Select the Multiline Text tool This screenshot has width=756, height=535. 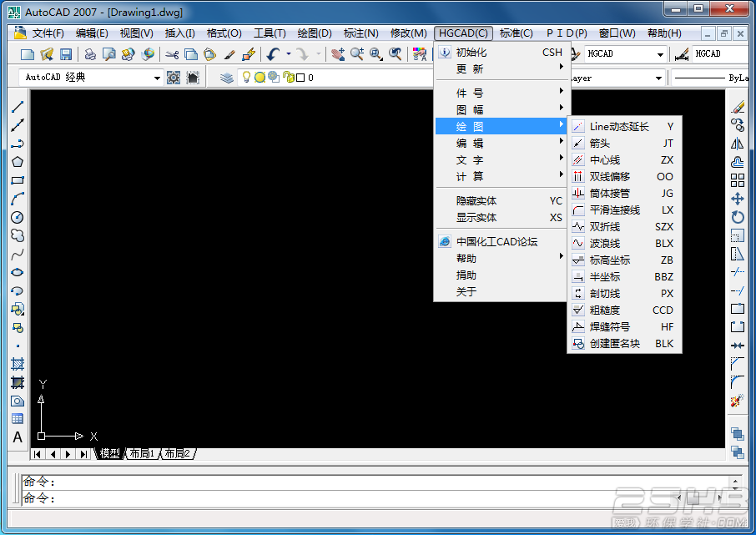pyautogui.click(x=18, y=437)
